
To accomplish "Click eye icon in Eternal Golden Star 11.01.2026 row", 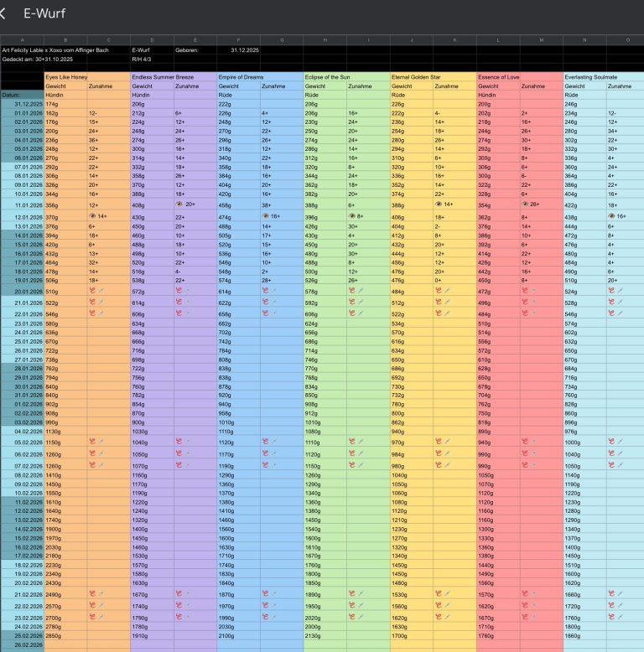I will [x=438, y=204].
